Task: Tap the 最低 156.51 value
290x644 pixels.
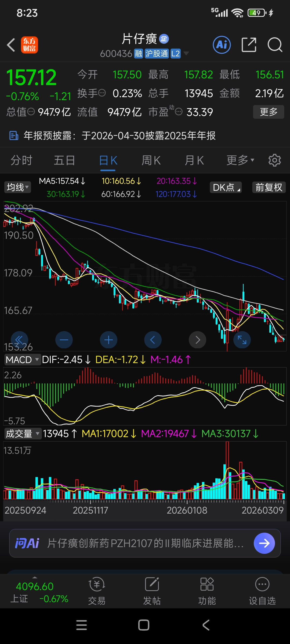Action: click(x=270, y=75)
